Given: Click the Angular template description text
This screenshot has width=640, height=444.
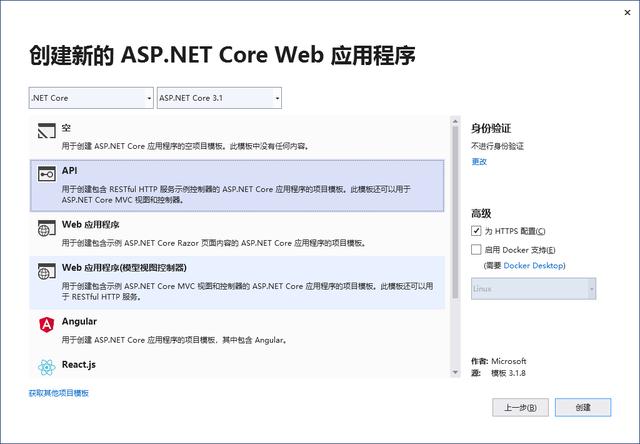Looking at the screenshot, I should [x=175, y=340].
